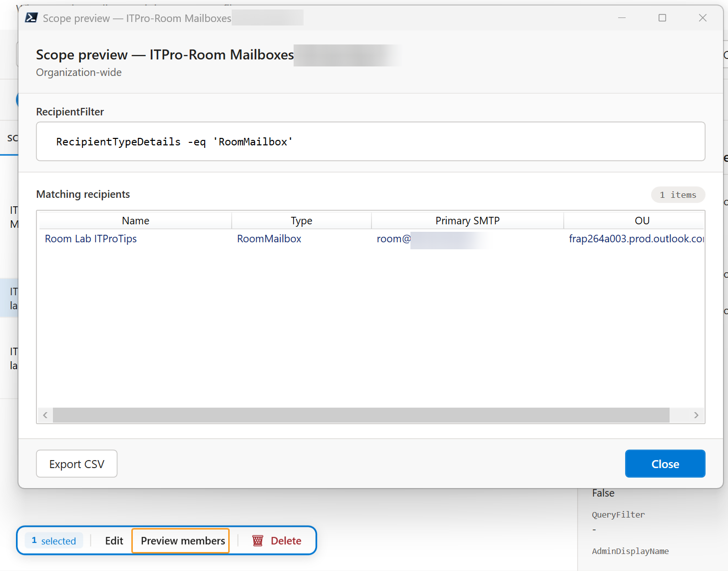The height and width of the screenshot is (571, 728).
Task: Click the RecipientFilter expression text box
Action: click(x=370, y=141)
